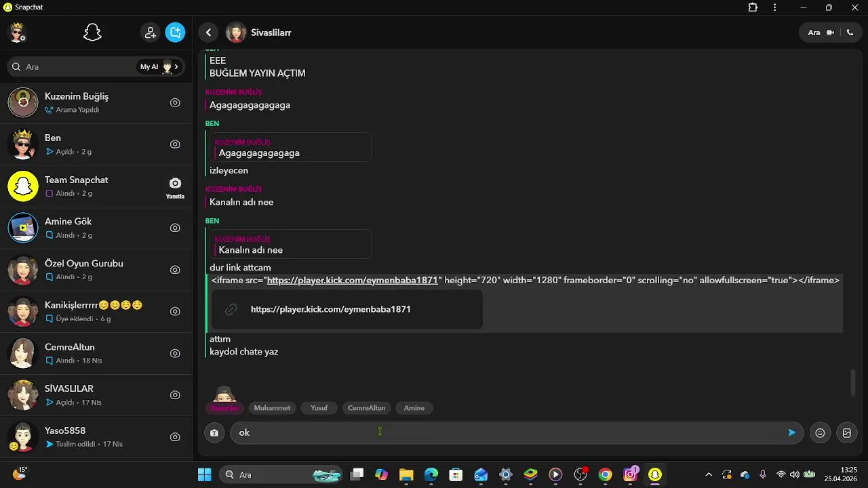Open the Ben conversation
The height and width of the screenshot is (488, 868).
tap(96, 144)
